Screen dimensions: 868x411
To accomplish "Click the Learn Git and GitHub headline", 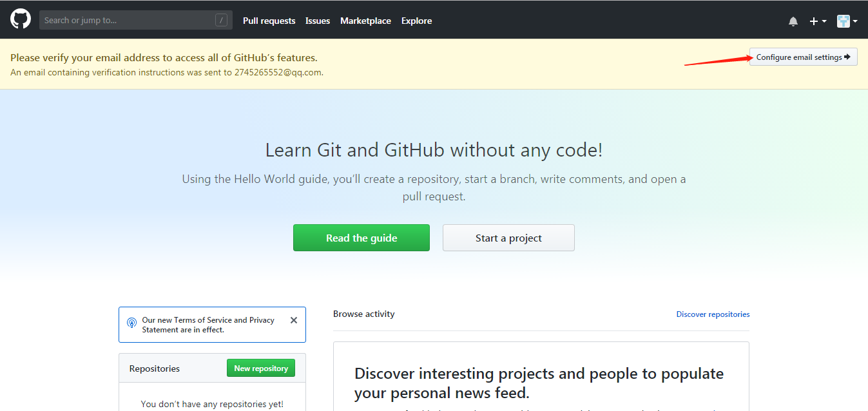I will pos(434,150).
